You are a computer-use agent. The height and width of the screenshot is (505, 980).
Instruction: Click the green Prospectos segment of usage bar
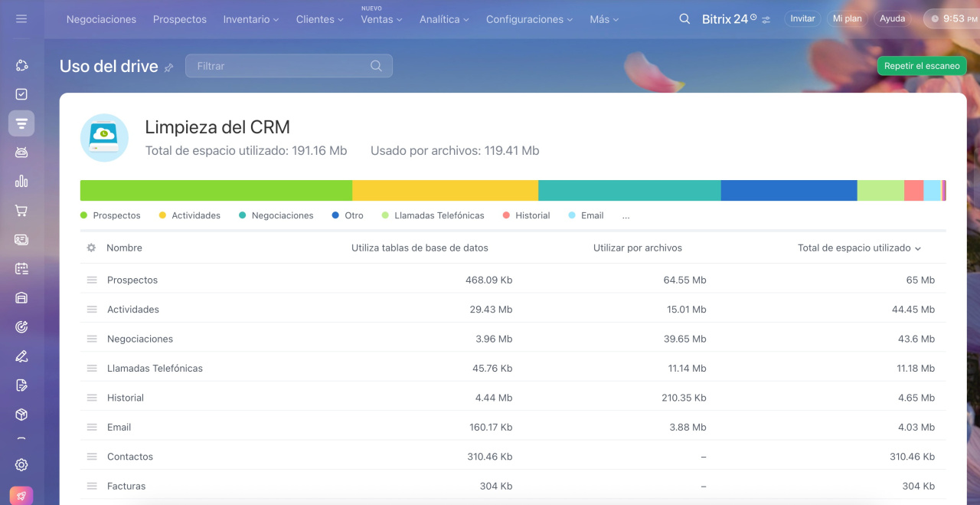[x=216, y=191]
